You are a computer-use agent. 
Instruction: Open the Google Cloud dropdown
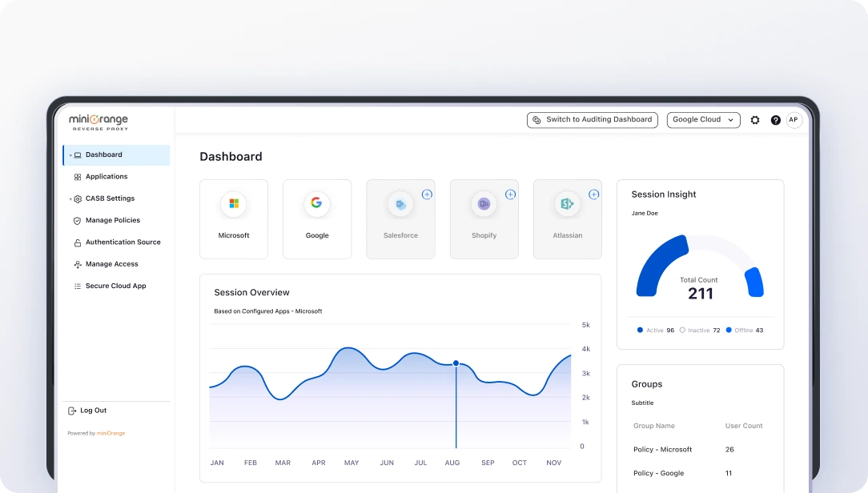703,119
